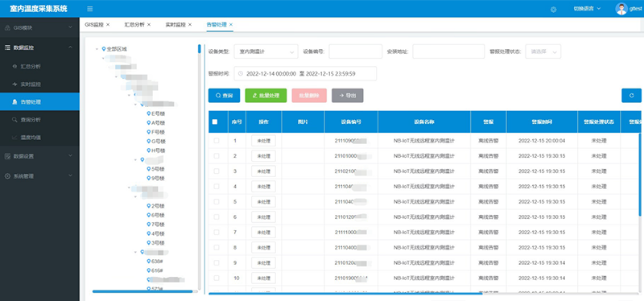Switch to the GIS监控 tab
The height and width of the screenshot is (301, 644).
coord(94,25)
